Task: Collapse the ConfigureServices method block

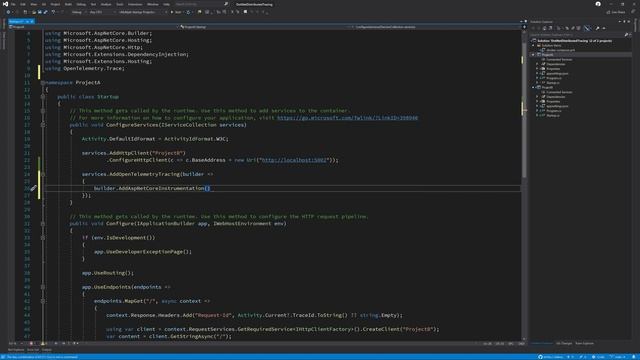Action: tap(43, 125)
